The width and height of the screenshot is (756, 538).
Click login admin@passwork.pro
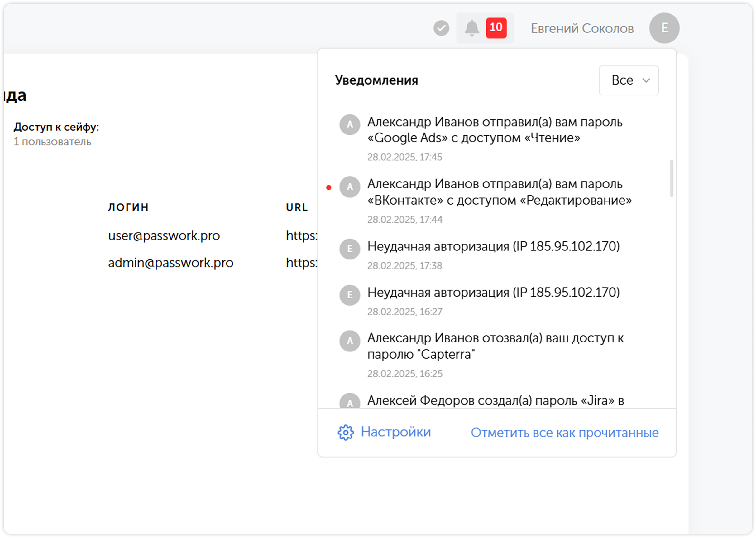[170, 263]
